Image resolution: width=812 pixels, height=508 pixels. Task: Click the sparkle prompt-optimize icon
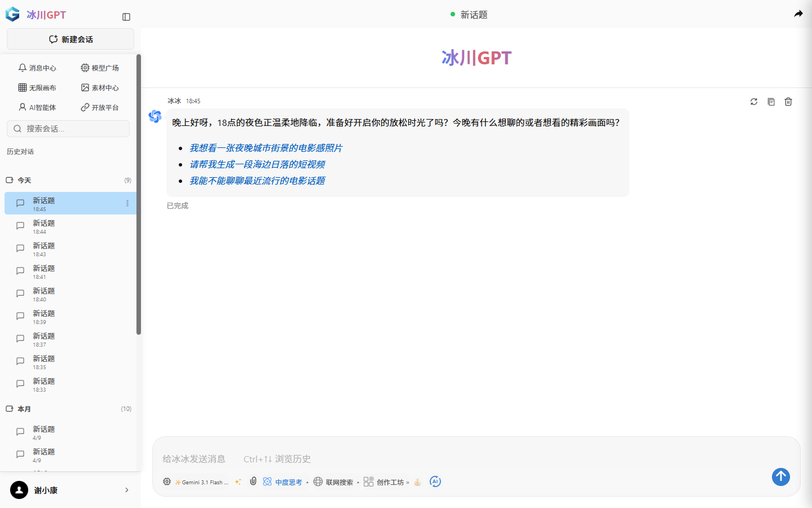click(238, 482)
